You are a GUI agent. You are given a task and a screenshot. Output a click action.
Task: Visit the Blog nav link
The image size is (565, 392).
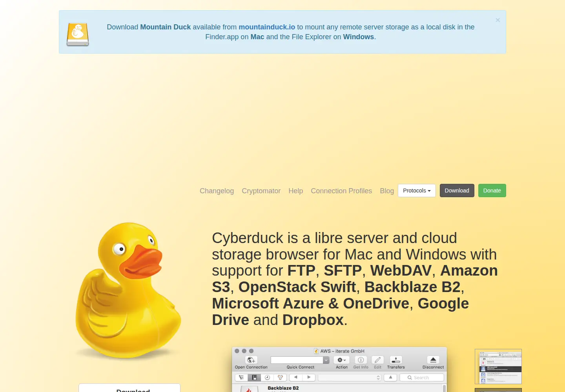(387, 191)
